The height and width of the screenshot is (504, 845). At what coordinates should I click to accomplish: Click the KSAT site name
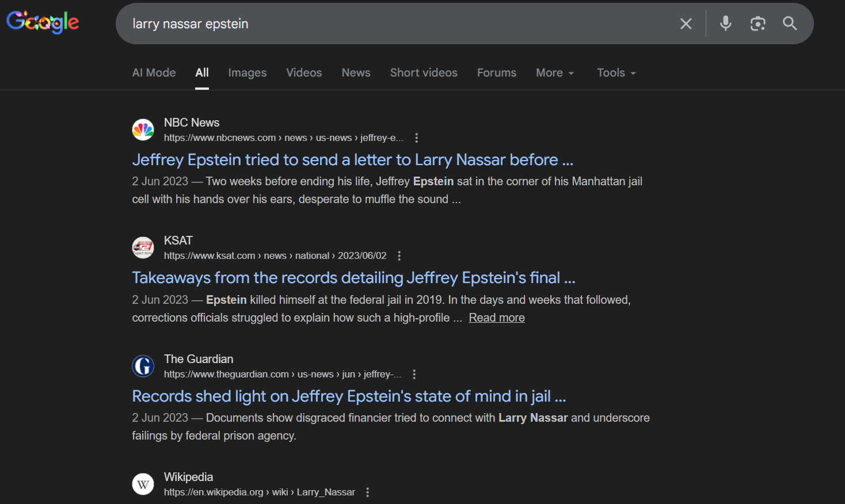coord(178,240)
